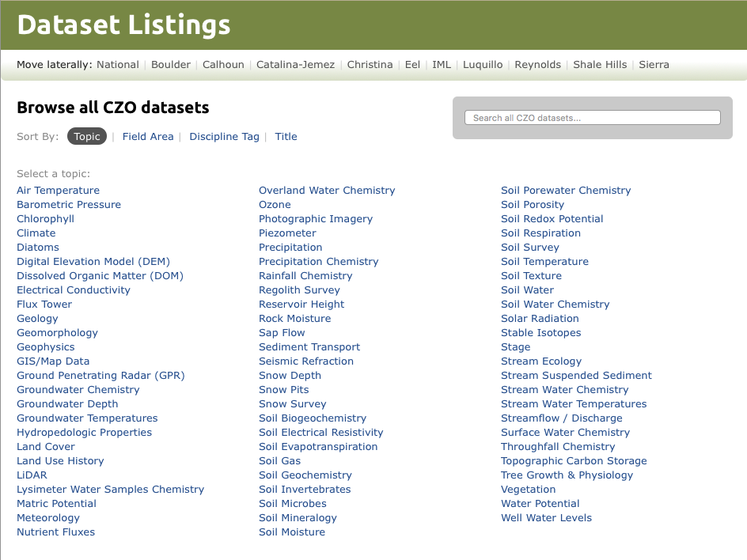
Task: Select the Topic sort option
Action: click(87, 137)
